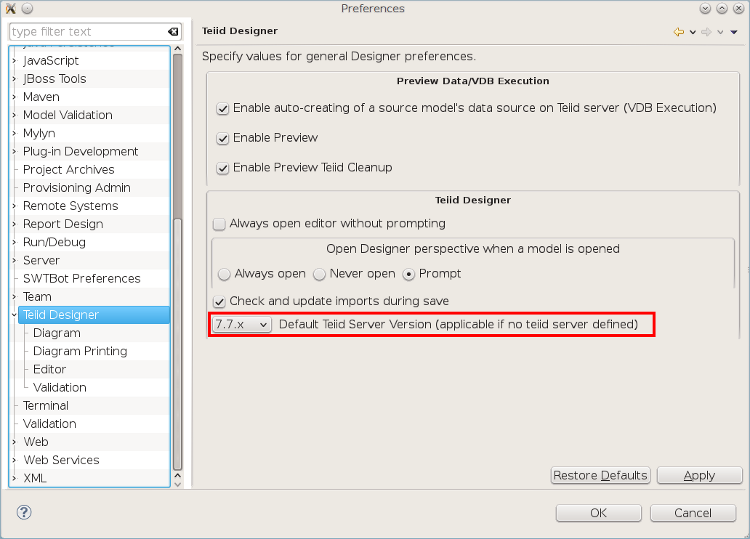Open the preferences view menu triangle

pos(734,33)
